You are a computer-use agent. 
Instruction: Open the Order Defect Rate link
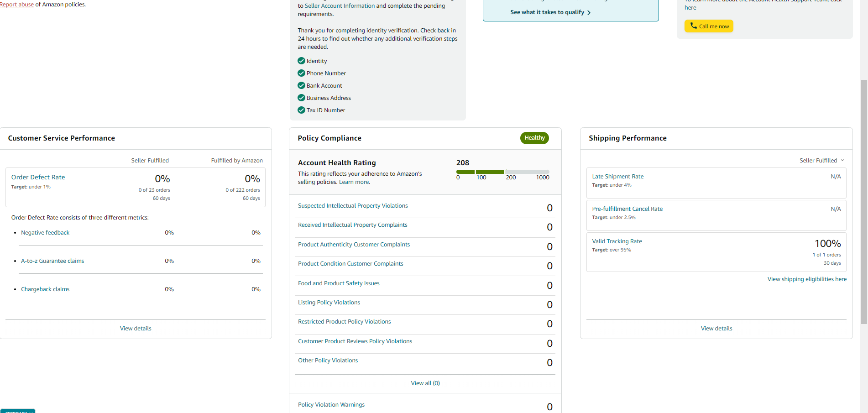pos(38,177)
